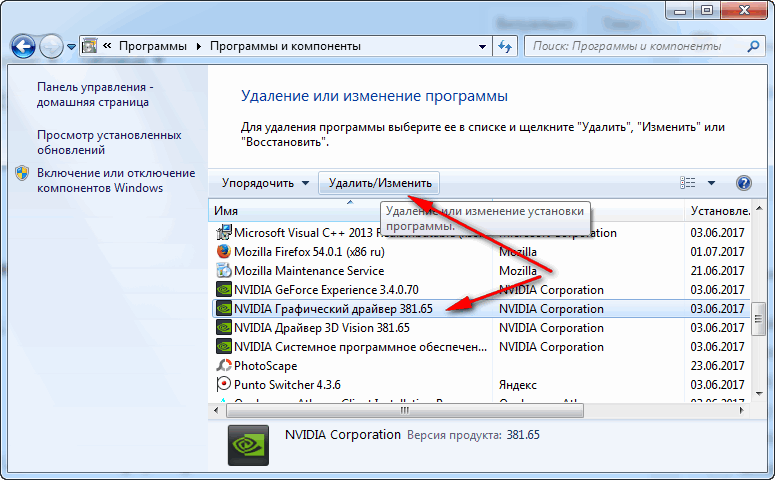
Task: Select "NVIDIA Системное программное обеспечен..." row
Action: click(x=481, y=347)
